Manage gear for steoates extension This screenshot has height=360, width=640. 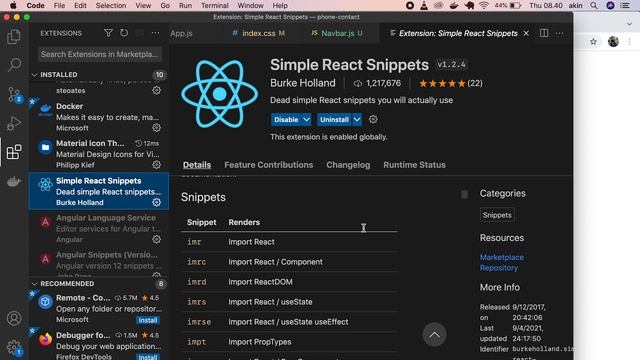156,90
